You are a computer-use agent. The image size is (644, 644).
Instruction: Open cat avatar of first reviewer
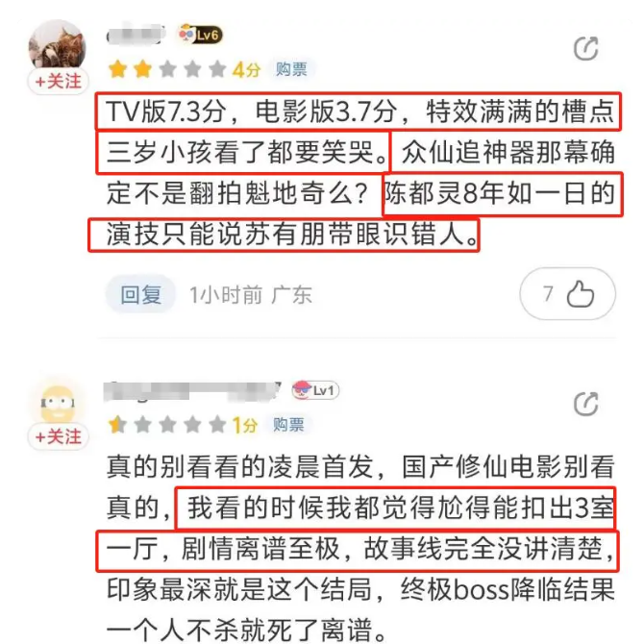point(58,44)
